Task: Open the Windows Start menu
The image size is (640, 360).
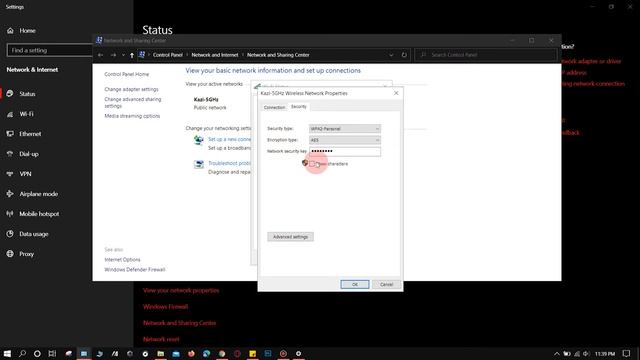Action: pyautogui.click(x=7, y=353)
